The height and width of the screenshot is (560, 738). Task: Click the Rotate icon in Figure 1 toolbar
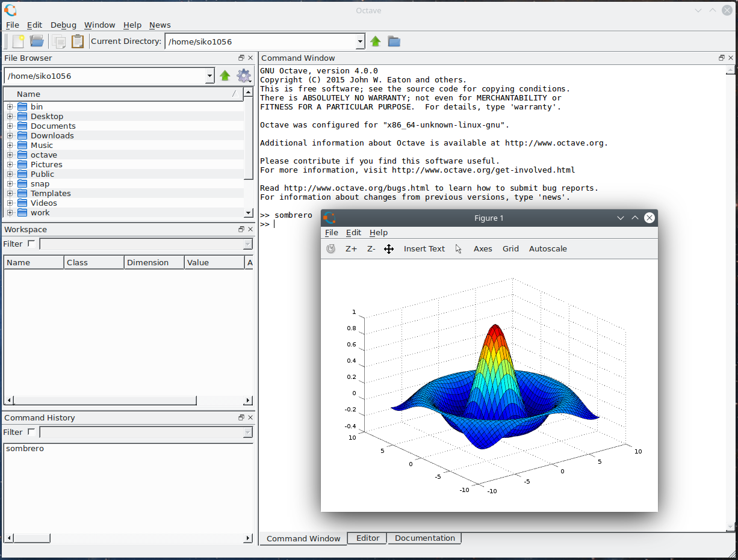coord(331,248)
